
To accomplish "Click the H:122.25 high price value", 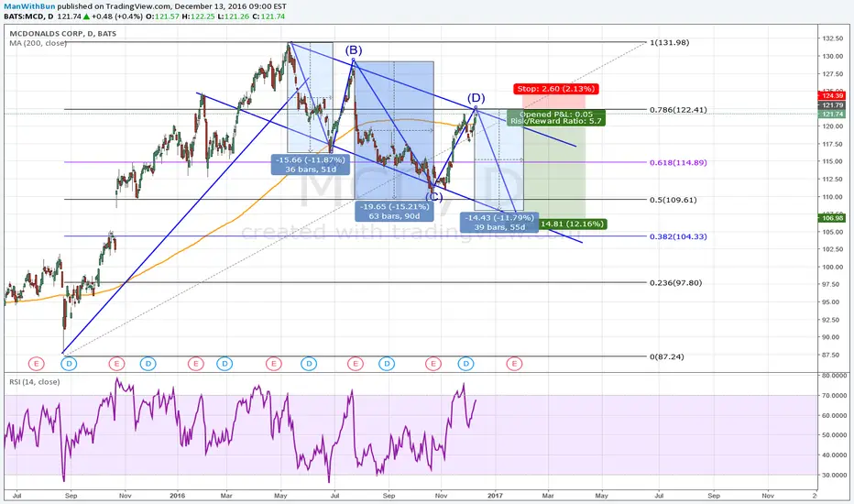I will (x=198, y=16).
